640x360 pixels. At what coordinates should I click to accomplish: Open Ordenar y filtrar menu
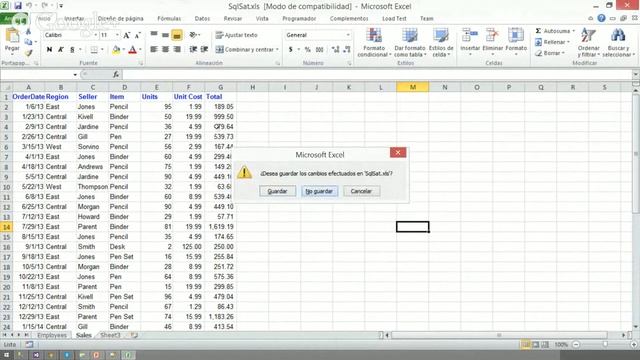pyautogui.click(x=588, y=42)
